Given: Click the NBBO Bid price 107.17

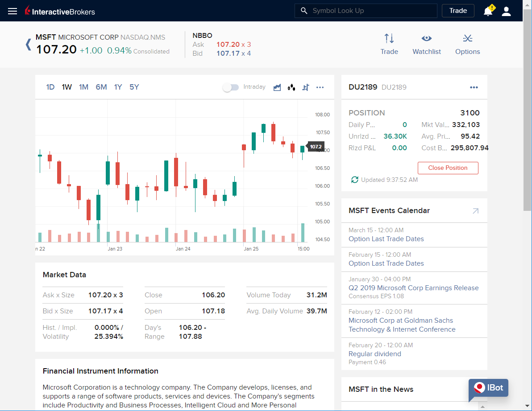Looking at the screenshot, I should (228, 53).
